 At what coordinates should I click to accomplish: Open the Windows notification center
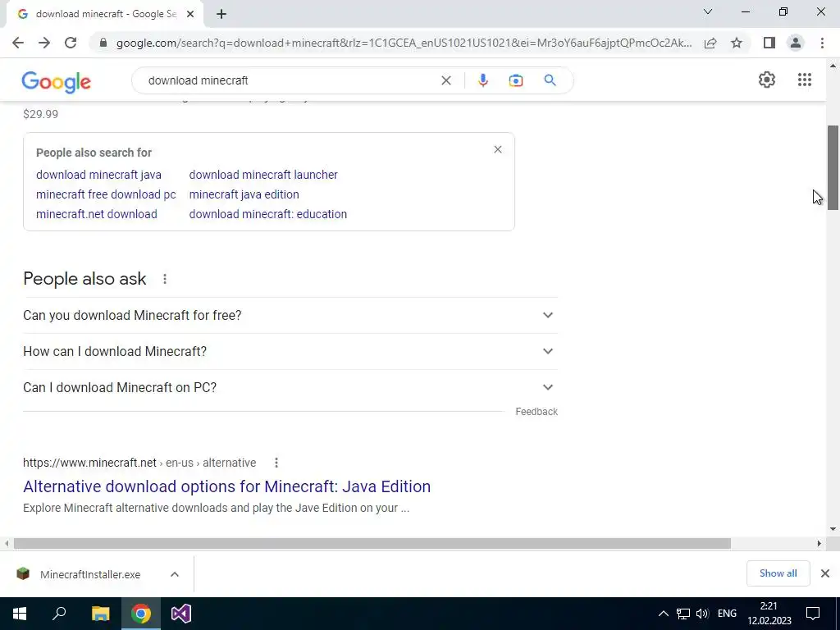[813, 614]
